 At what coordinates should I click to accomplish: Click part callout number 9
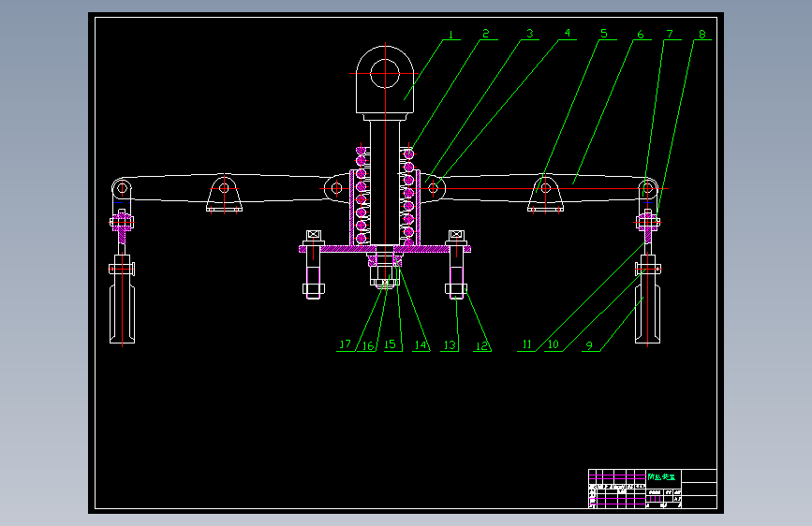(x=589, y=345)
